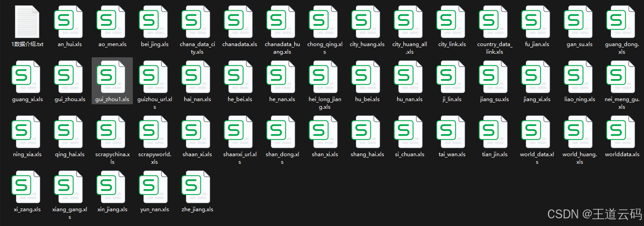
Task: Choose the scrapyworld.xls file icon
Action: [154, 132]
